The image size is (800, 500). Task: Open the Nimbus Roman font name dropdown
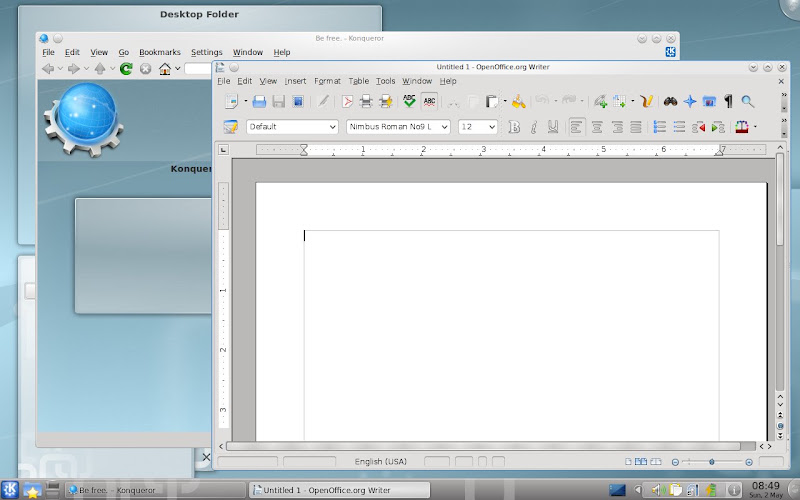click(x=444, y=127)
